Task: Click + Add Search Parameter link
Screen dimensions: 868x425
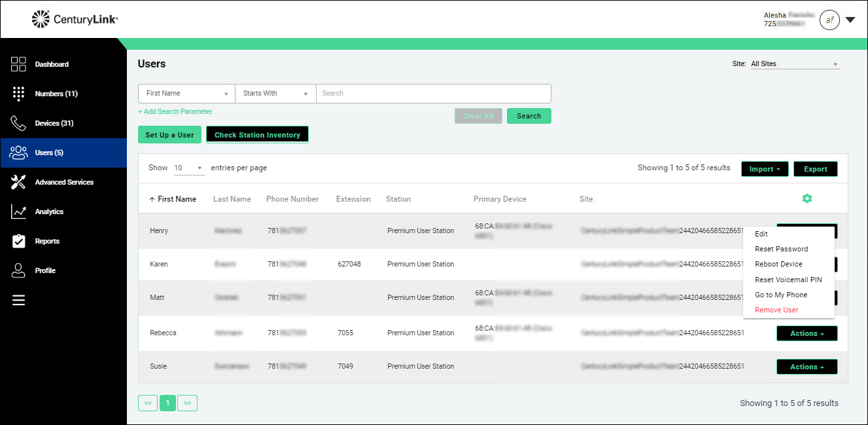Action: click(x=175, y=111)
